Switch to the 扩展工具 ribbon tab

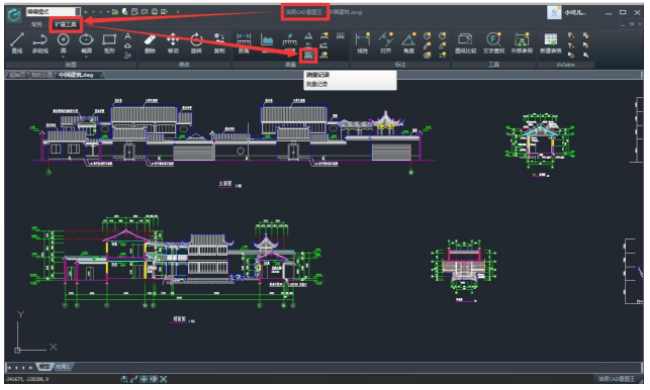coord(65,24)
